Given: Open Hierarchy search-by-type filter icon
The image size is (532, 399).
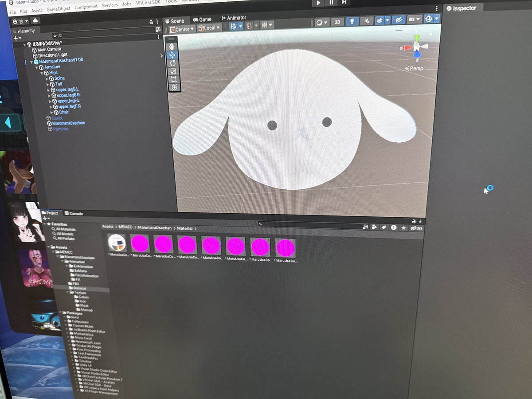Looking at the screenshot, I should [x=55, y=35].
